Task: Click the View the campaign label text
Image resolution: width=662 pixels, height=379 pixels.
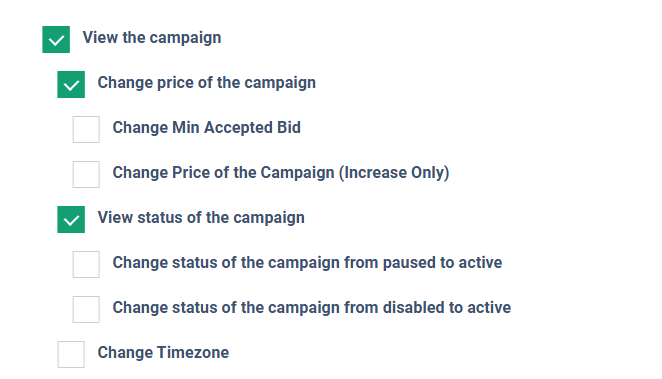Action: pos(152,38)
